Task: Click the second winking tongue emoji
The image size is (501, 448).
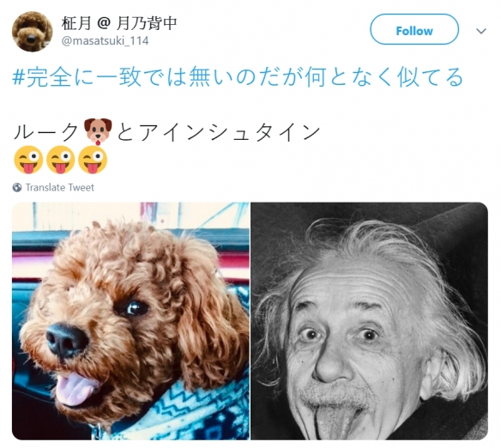Action: pyautogui.click(x=61, y=160)
